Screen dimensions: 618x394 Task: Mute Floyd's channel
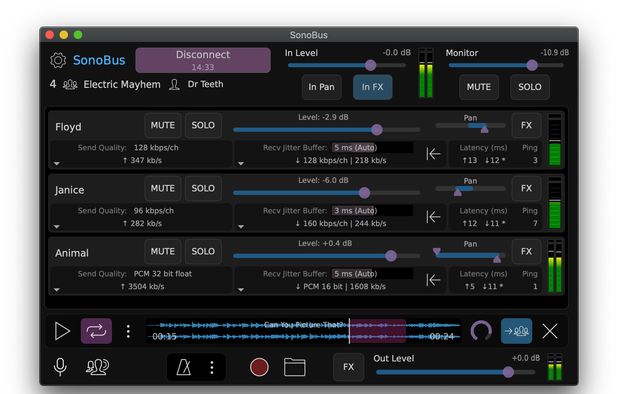coord(163,125)
